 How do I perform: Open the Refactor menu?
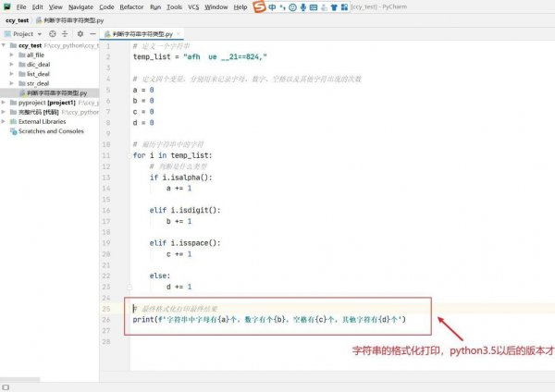[131, 6]
